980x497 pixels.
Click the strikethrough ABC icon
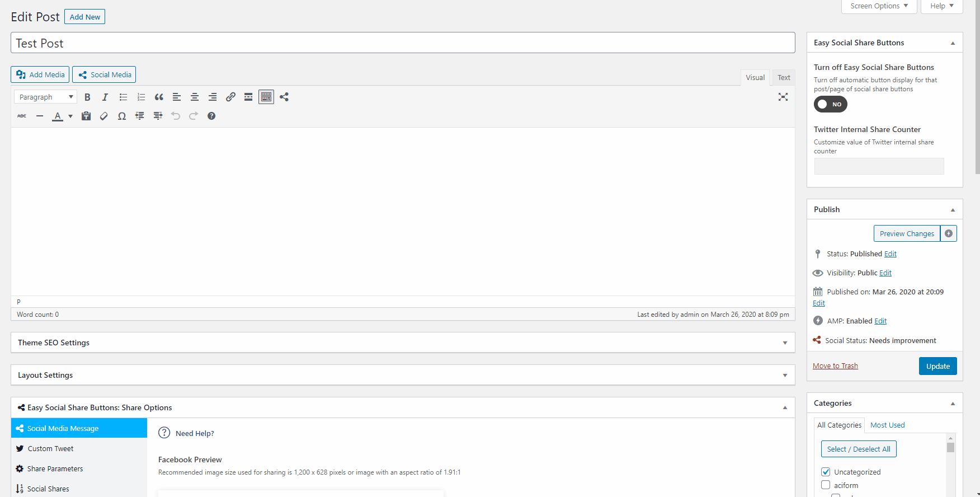point(22,116)
